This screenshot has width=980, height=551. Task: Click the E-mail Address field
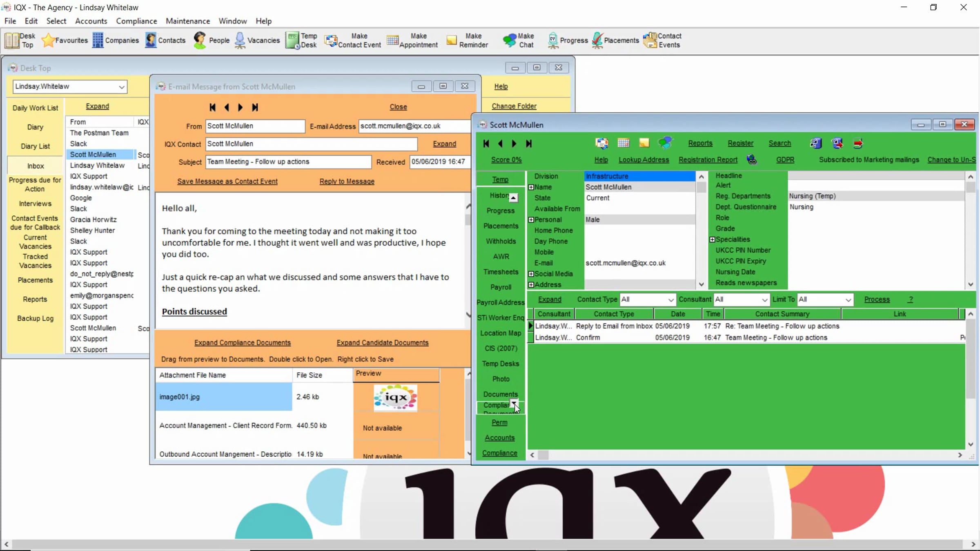415,126
